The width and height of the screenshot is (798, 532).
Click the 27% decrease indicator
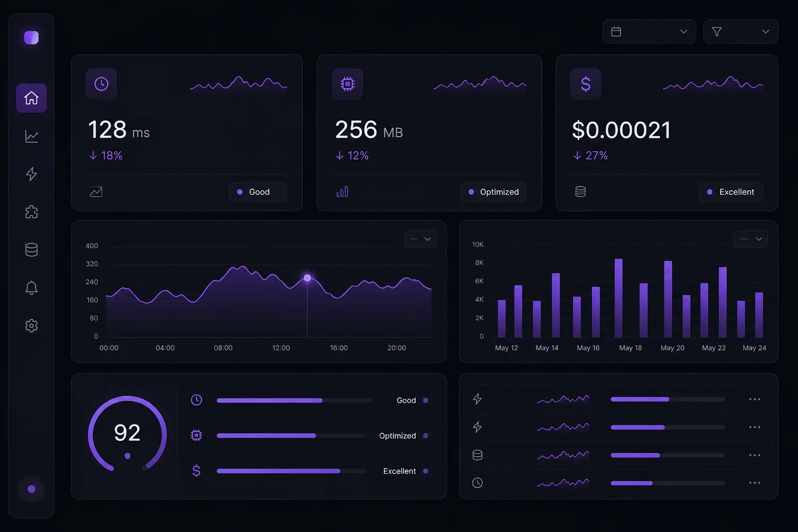(591, 155)
